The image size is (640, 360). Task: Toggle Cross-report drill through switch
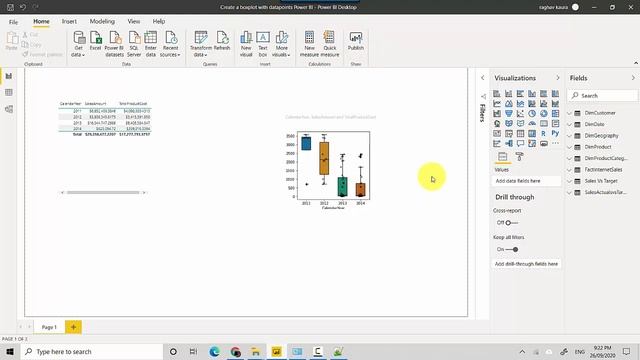click(511, 223)
